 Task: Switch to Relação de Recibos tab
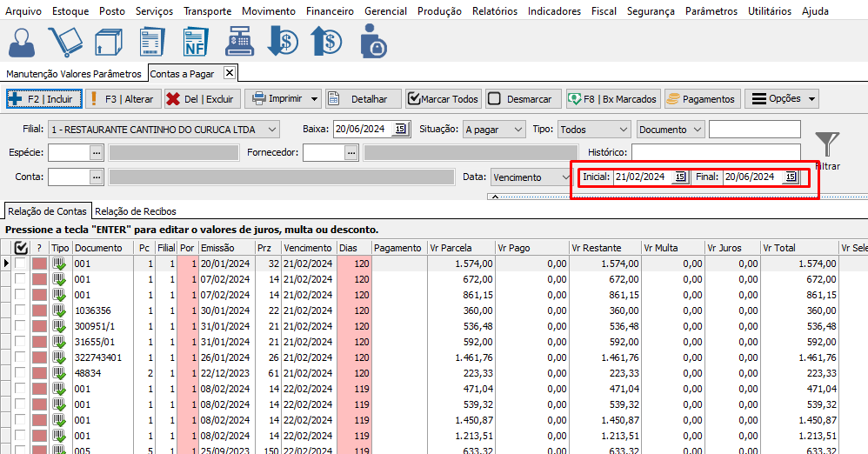pos(135,210)
